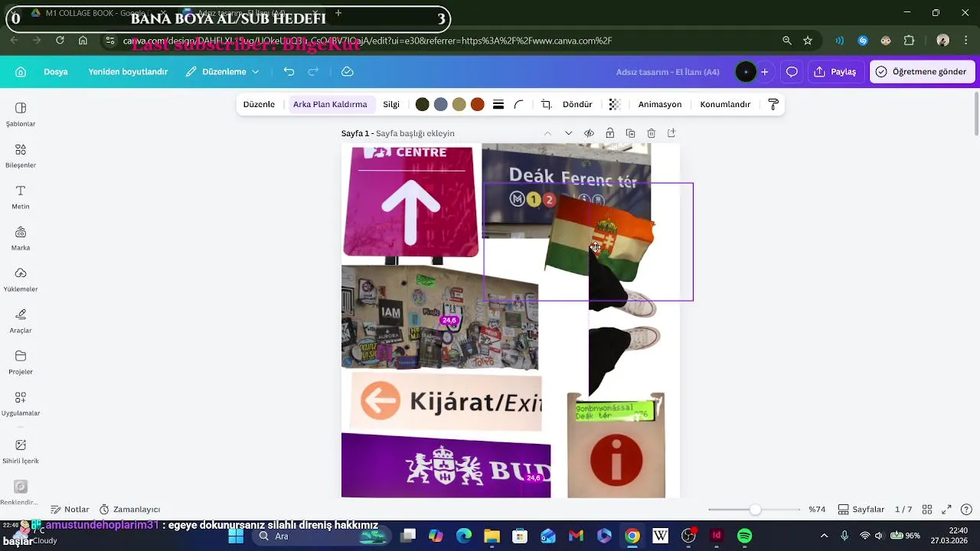This screenshot has width=980, height=551.
Task: Pick the dark olive color swatch
Action: coord(423,104)
